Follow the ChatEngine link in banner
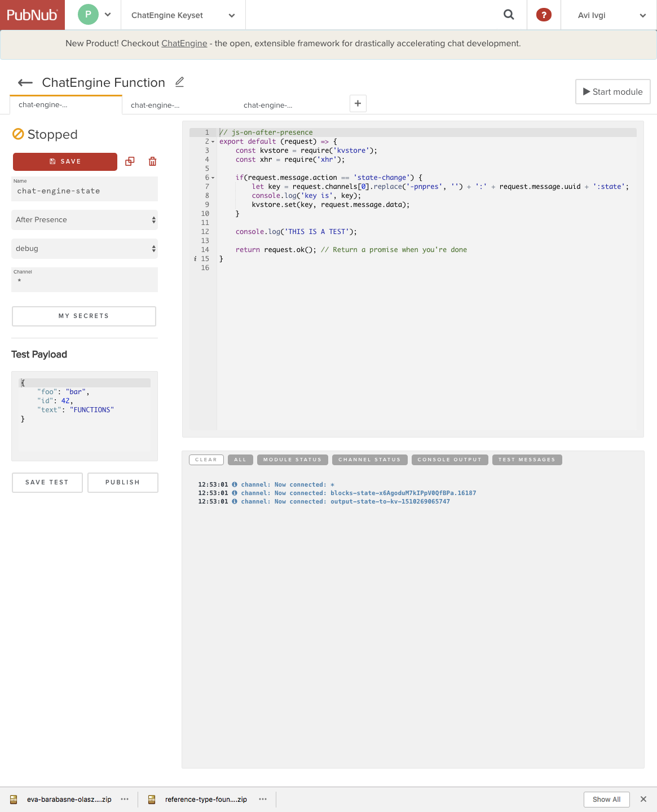The width and height of the screenshot is (657, 812). tap(184, 43)
